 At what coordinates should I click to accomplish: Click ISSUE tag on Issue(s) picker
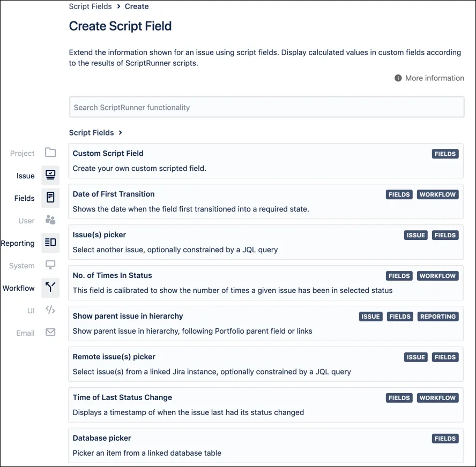(x=415, y=235)
